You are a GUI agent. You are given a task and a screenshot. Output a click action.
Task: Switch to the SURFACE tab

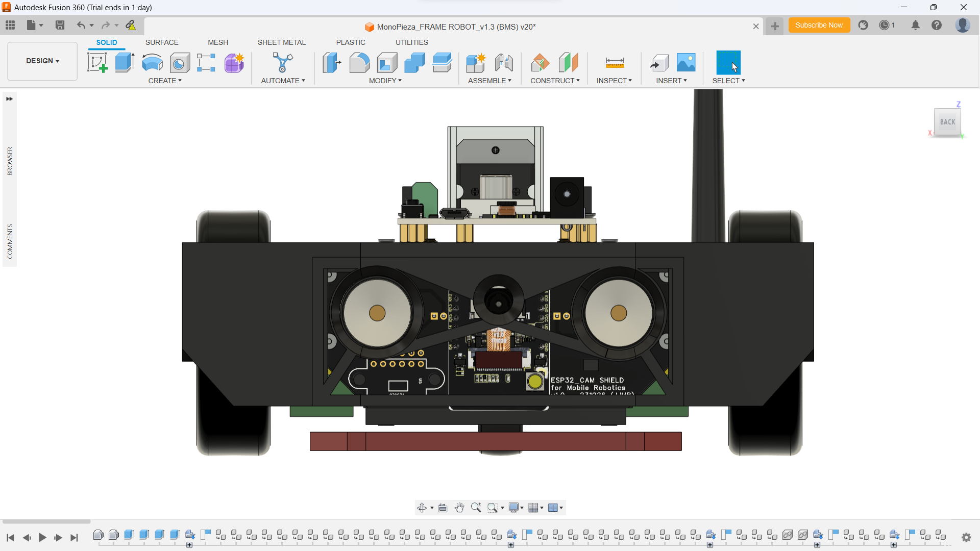point(162,42)
